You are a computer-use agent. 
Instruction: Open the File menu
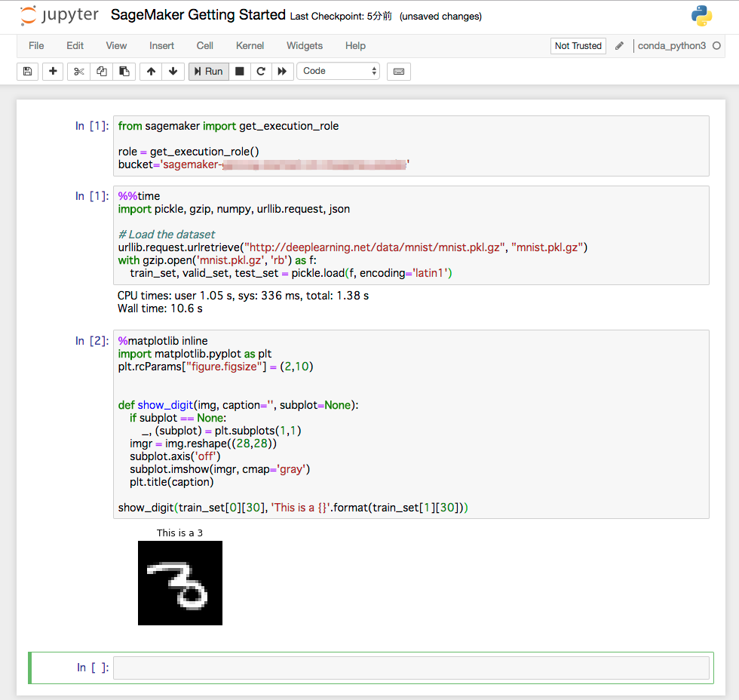36,46
